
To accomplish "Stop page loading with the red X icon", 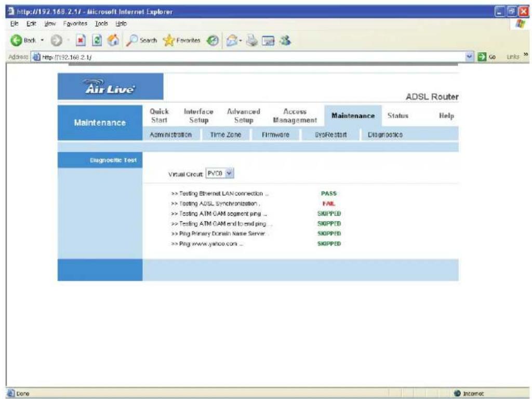I will tap(81, 41).
